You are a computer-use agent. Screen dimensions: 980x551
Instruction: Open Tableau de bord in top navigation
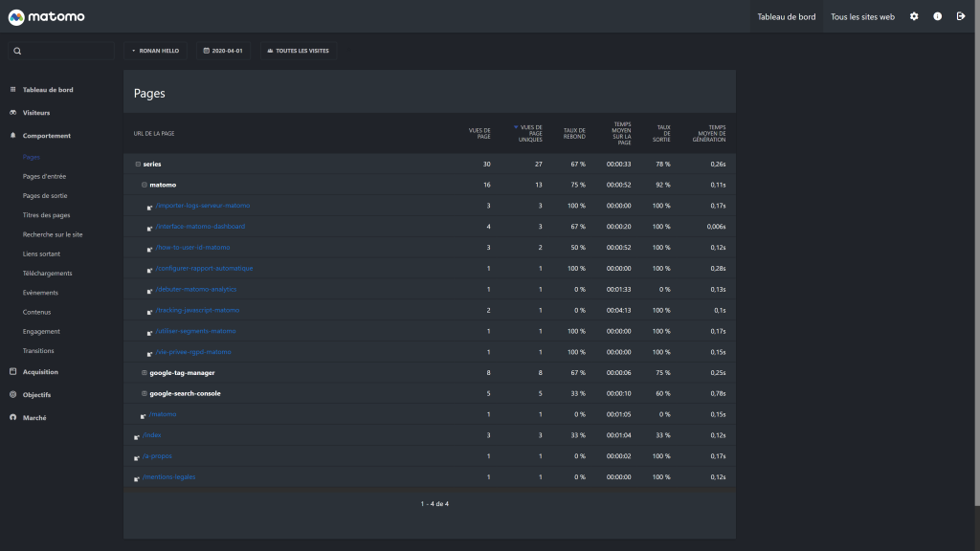[787, 17]
